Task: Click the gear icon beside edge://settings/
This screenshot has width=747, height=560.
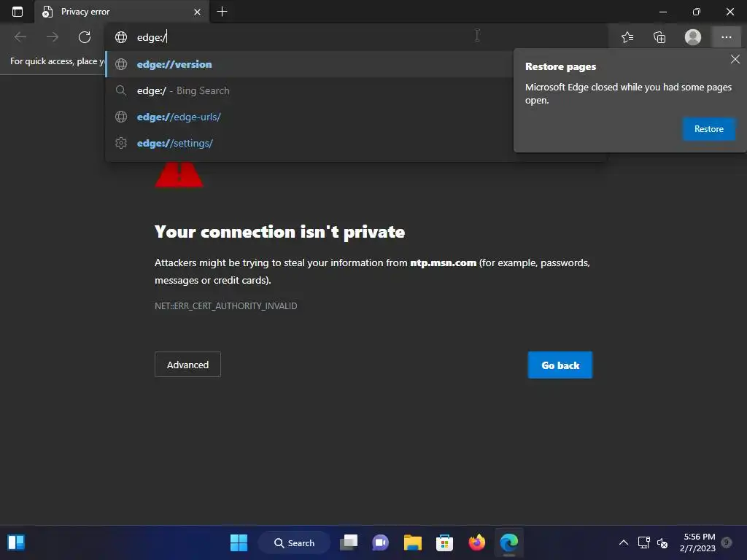Action: 121,143
